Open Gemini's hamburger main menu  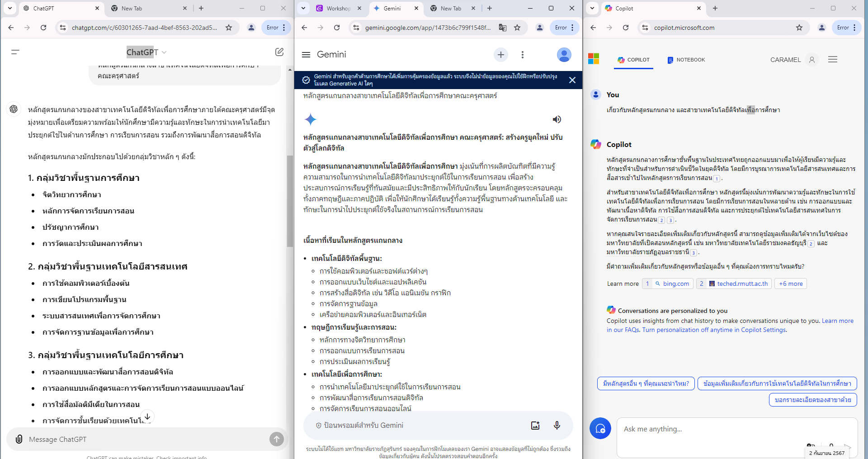pos(306,55)
